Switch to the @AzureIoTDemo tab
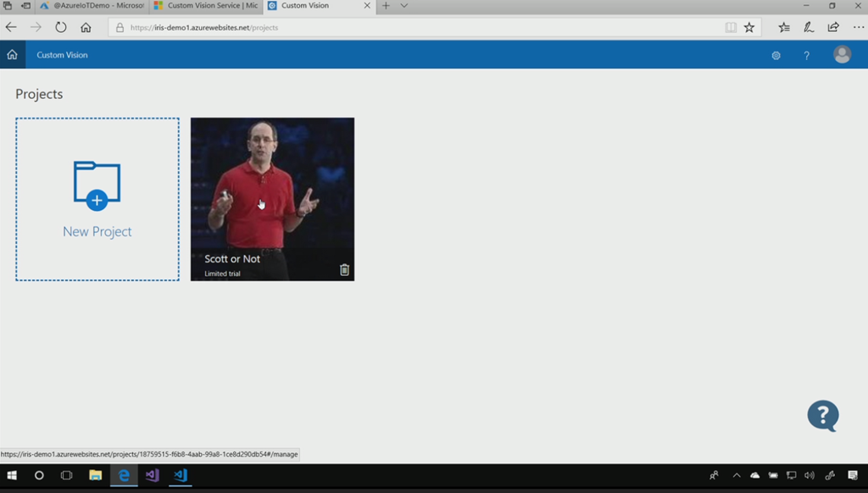The image size is (868, 493). 92,6
